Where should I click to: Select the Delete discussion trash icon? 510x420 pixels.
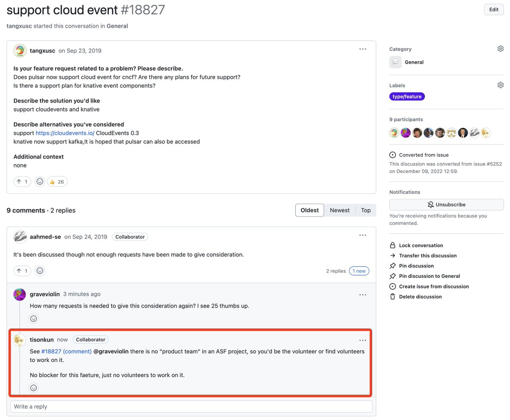coord(393,296)
